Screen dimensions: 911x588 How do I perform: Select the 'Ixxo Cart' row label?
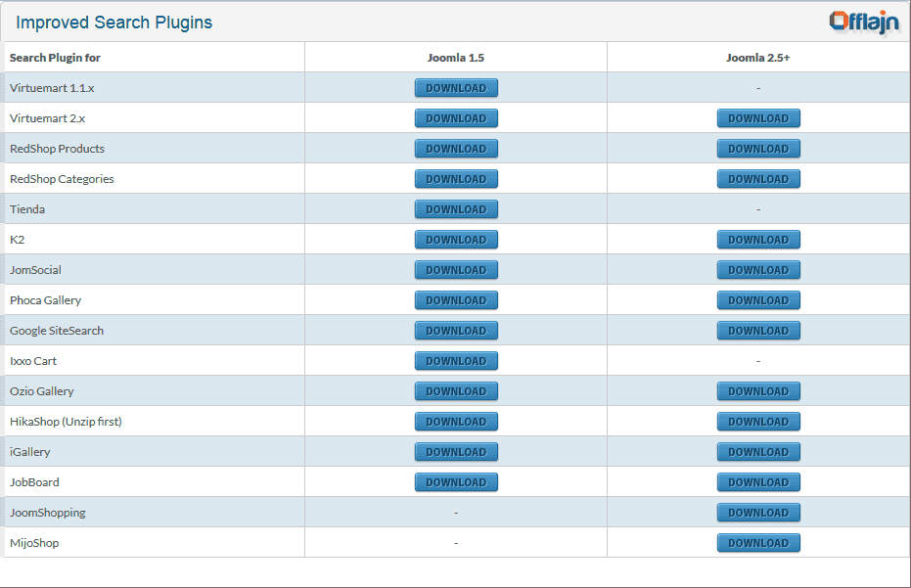coord(33,361)
